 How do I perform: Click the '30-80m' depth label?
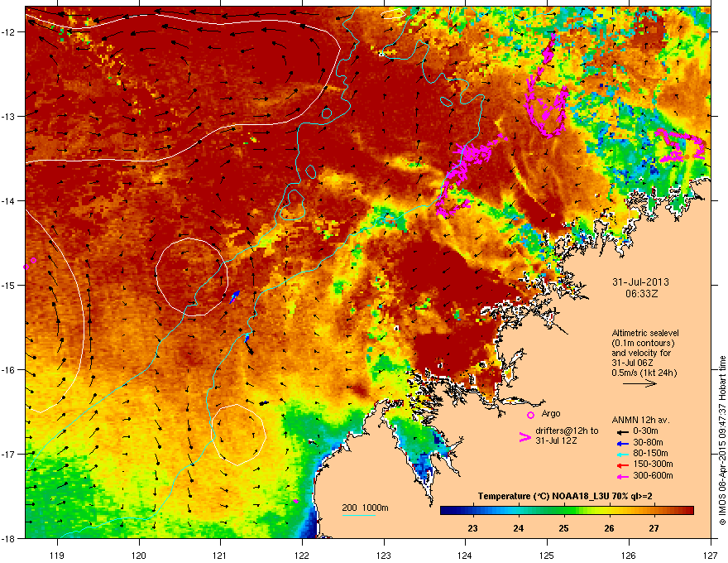tap(648, 442)
